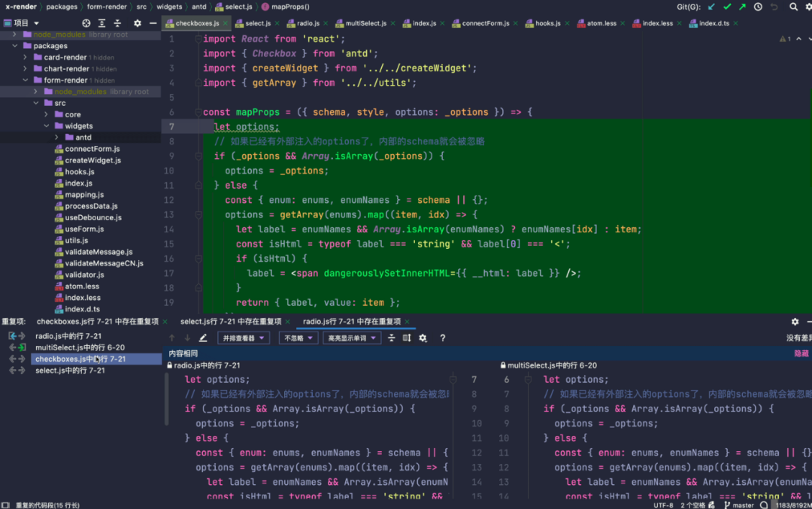Click the mapProps() breadcrumb
Viewport: 812px width, 509px height.
point(286,7)
